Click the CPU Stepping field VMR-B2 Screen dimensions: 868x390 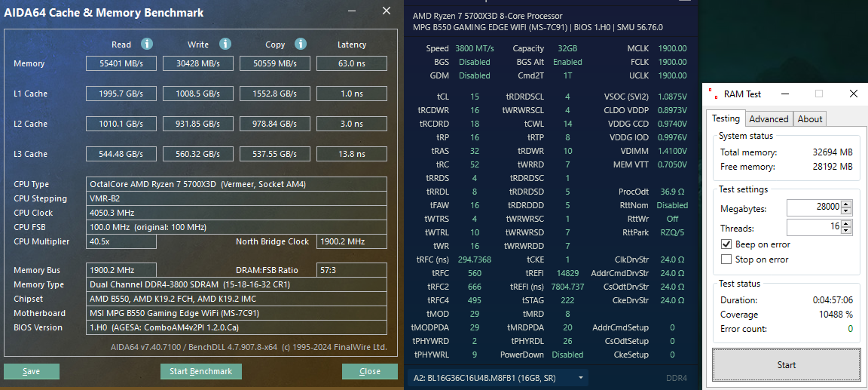click(237, 198)
